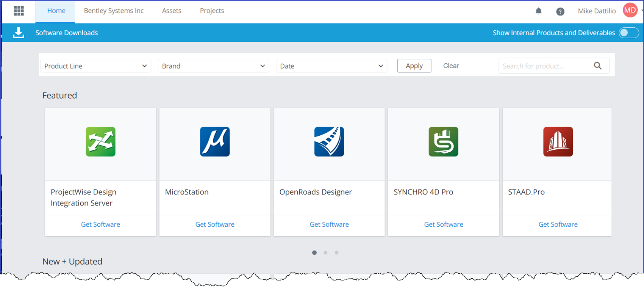Click the STAAD.Pro product icon
Screen dimensions: 644x290
[558, 142]
